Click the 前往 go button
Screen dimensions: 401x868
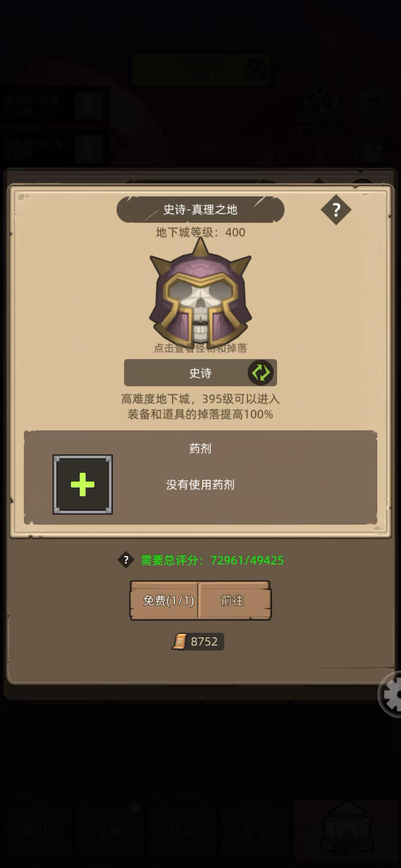pos(233,600)
